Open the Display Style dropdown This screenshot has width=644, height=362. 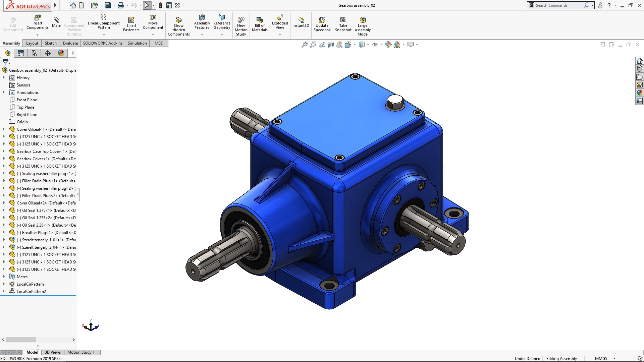pos(368,45)
